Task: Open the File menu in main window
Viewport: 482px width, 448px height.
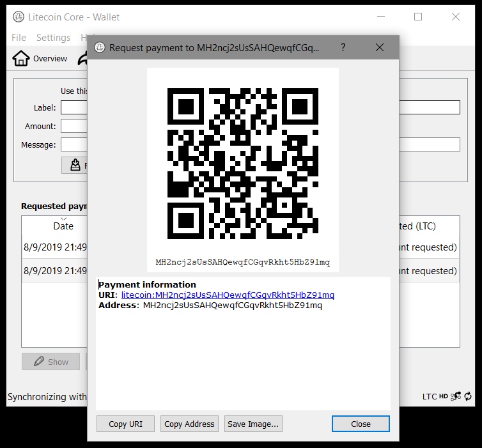Action: (x=19, y=38)
